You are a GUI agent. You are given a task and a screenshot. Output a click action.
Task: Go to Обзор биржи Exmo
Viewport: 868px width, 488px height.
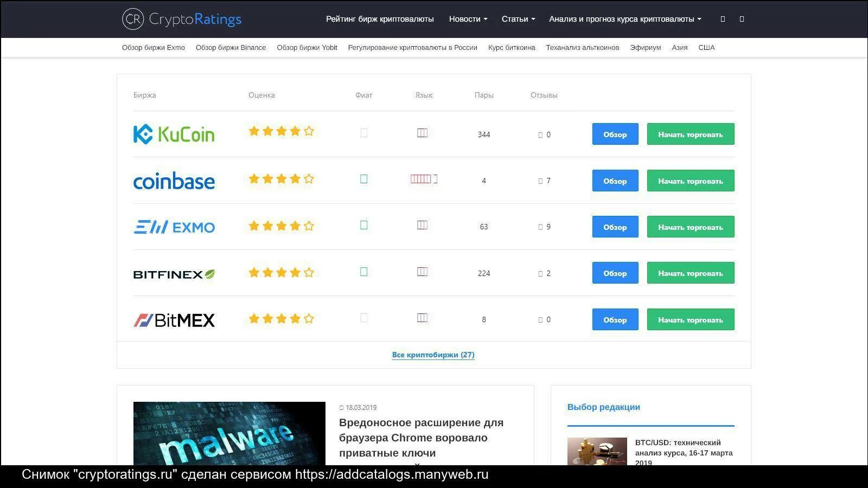(x=154, y=48)
